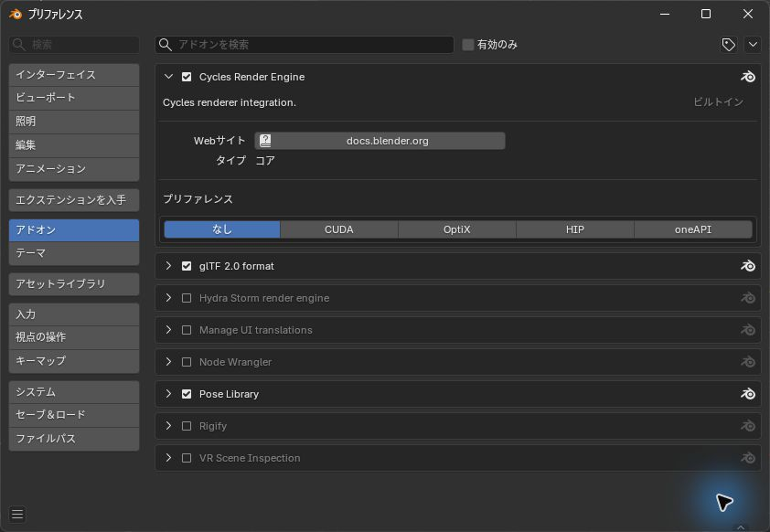Expand the Manage UI translations entry
Image resolution: width=770 pixels, height=532 pixels.
[168, 330]
